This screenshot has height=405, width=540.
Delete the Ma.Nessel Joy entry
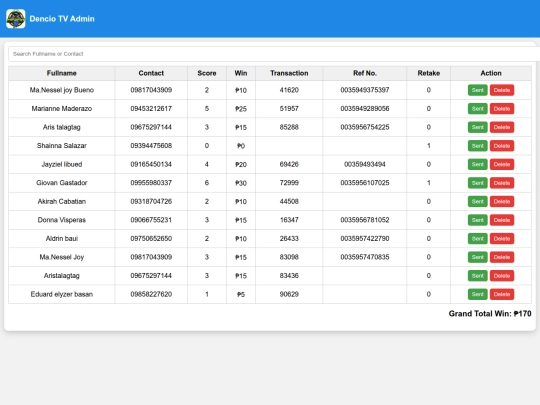coord(502,257)
